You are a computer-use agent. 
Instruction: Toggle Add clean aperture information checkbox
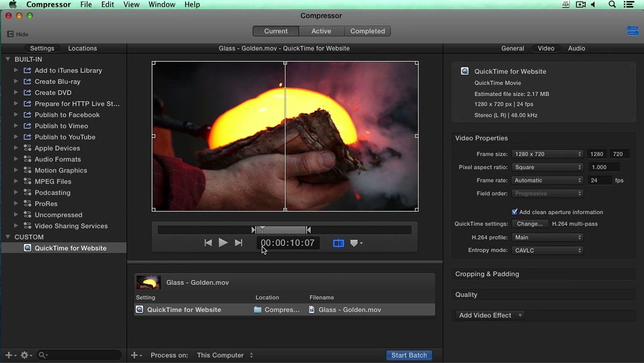click(515, 212)
